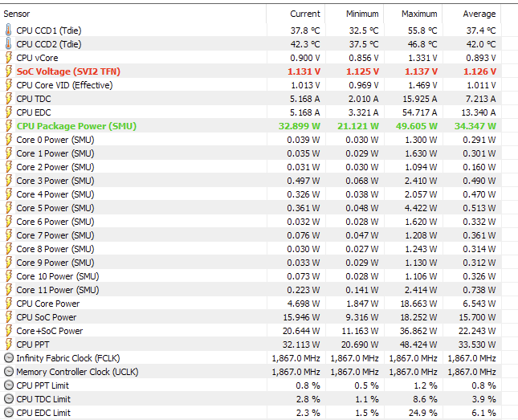Select the Core 6 Power (SMU) label
Image resolution: width=518 pixels, height=420 pixels.
click(55, 222)
